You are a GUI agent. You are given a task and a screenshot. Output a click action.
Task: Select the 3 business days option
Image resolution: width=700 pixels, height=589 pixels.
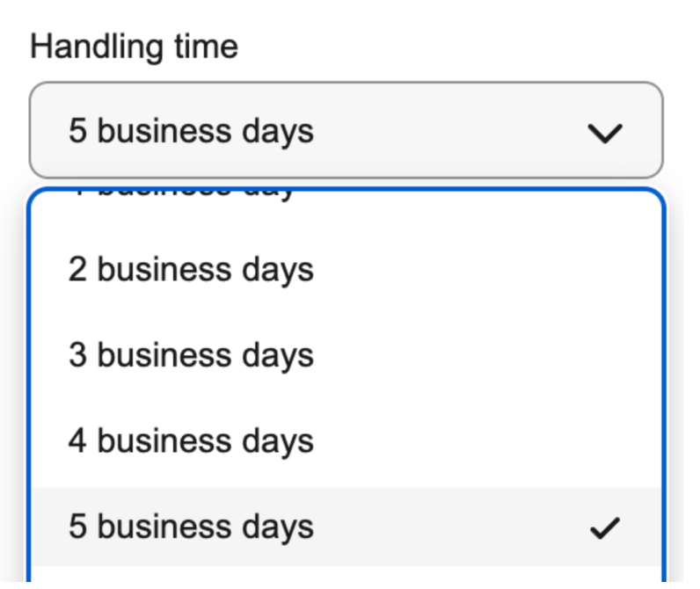click(191, 355)
